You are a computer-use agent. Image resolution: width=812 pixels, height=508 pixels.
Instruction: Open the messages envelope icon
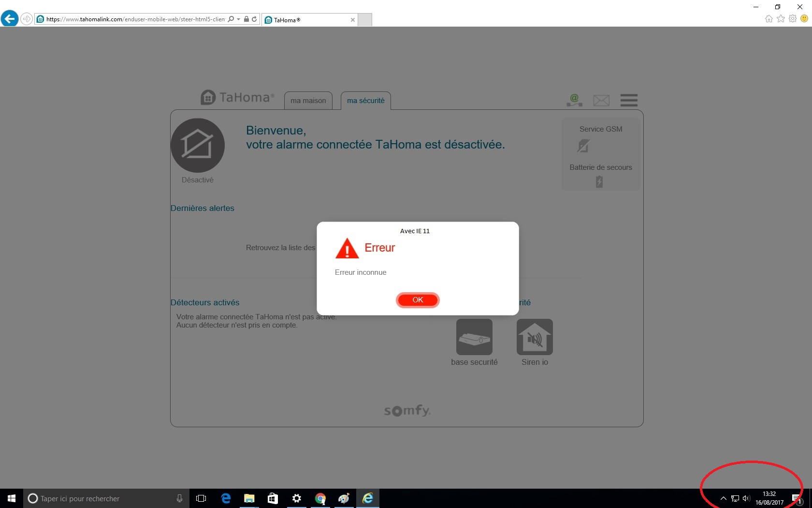click(x=601, y=100)
